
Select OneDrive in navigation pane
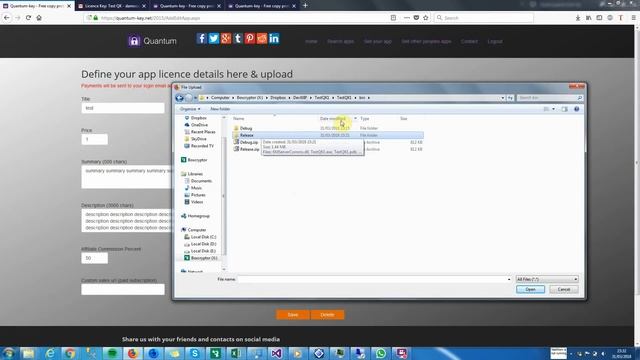coord(199,125)
